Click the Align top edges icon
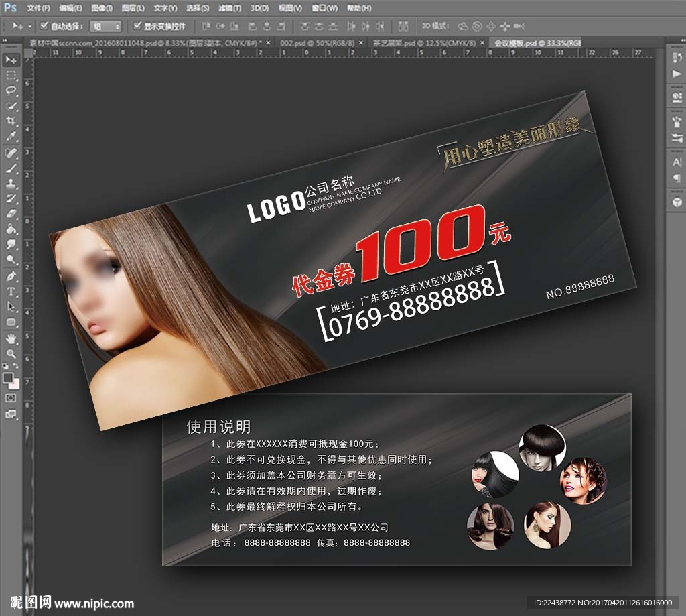The height and width of the screenshot is (616, 686). pyautogui.click(x=206, y=26)
